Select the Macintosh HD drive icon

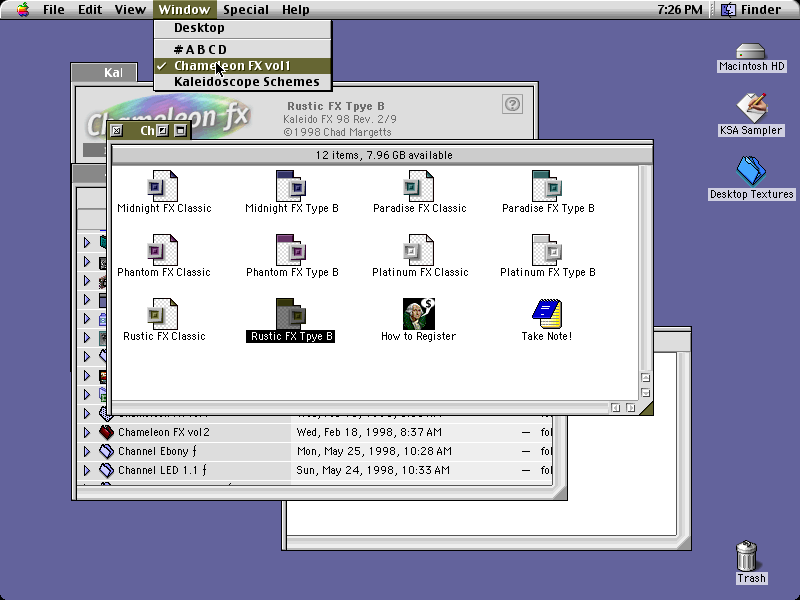pyautogui.click(x=751, y=52)
